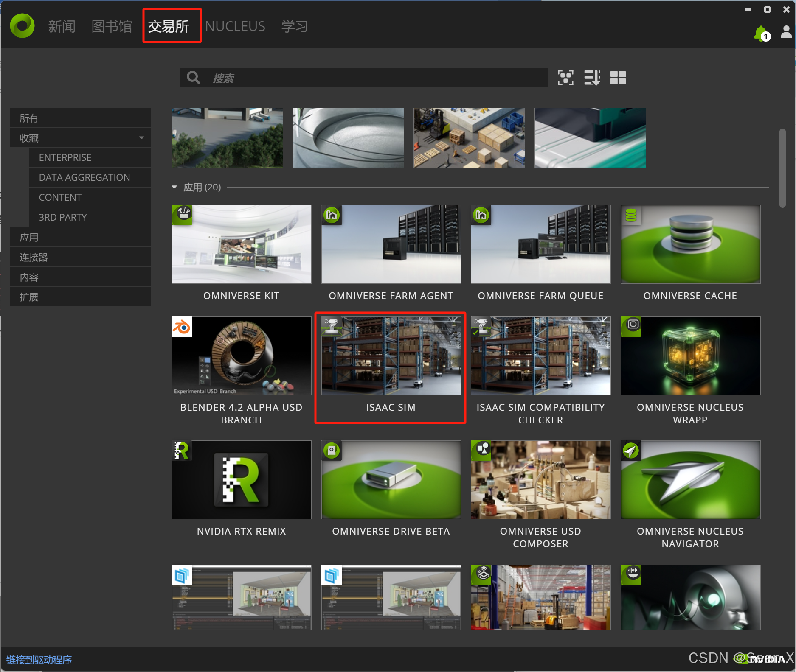The width and height of the screenshot is (796, 672).
Task: Open the notifications bell
Action: 762,34
